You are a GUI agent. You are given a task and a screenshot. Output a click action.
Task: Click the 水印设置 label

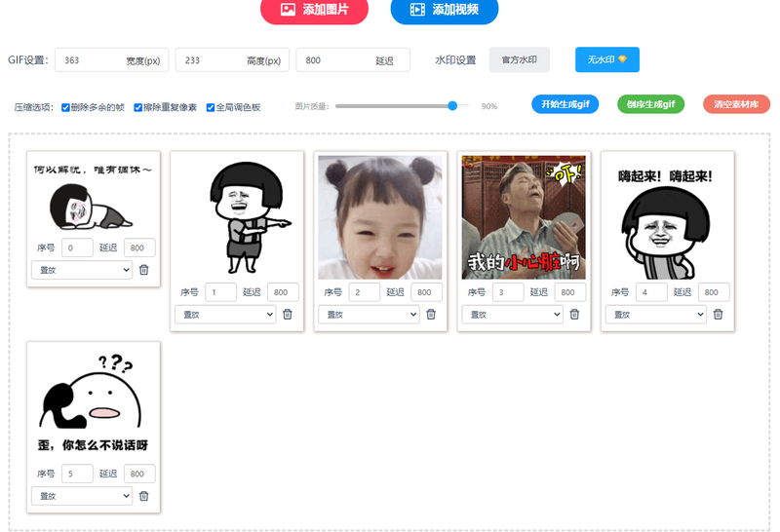(x=455, y=60)
